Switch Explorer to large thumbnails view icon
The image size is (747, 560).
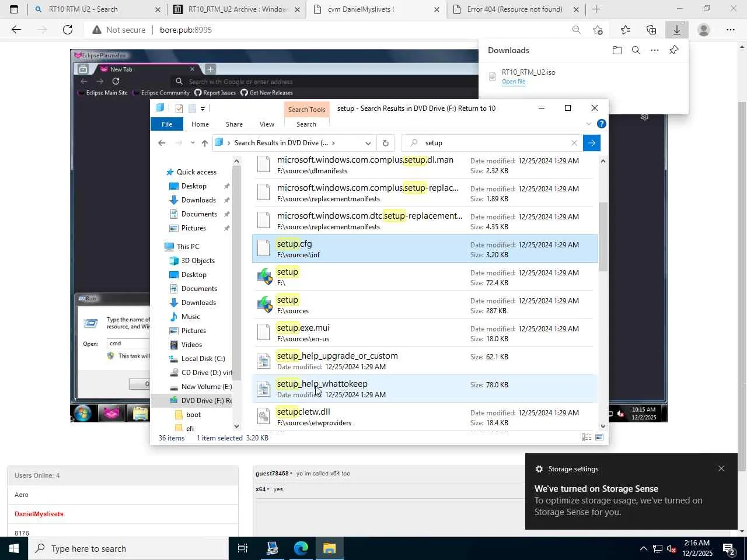point(599,437)
